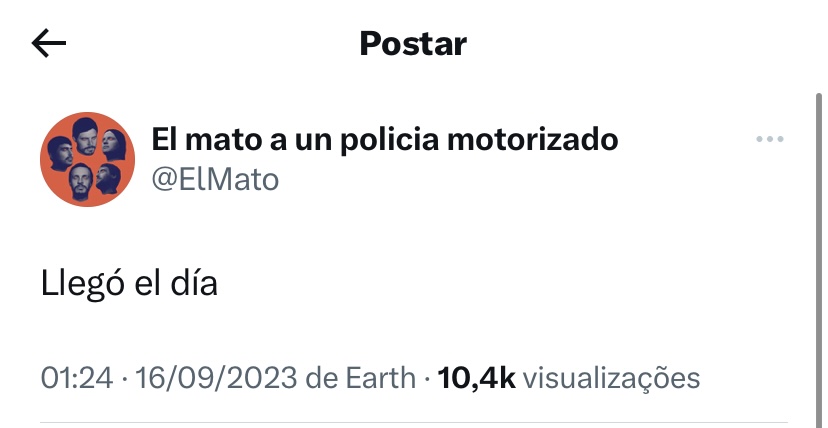
Task: Go back using the left arrow
Action: 49,43
